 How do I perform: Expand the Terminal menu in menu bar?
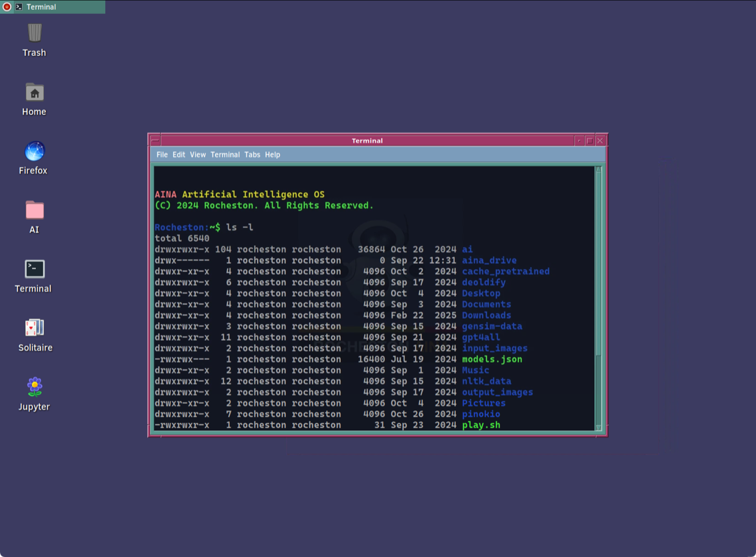225,154
